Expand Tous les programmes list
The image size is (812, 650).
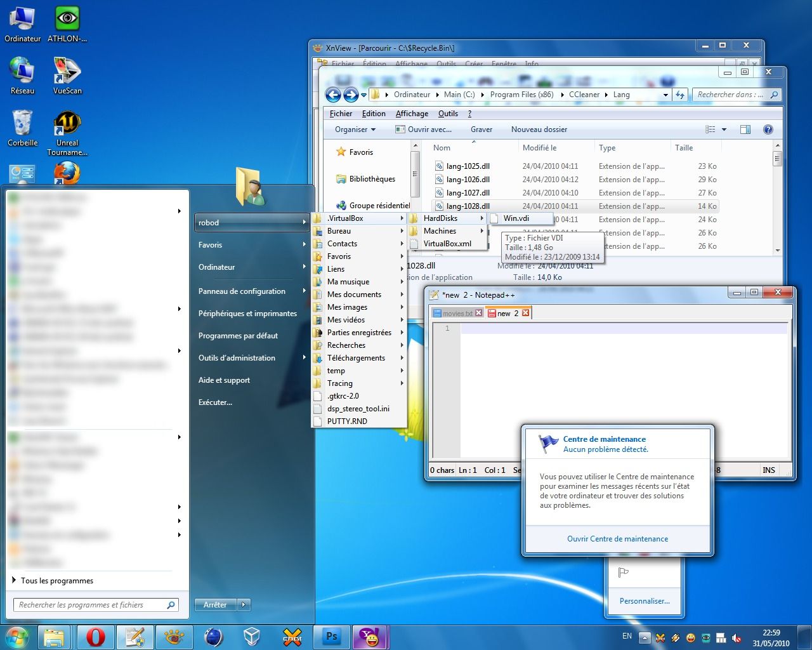click(x=56, y=581)
